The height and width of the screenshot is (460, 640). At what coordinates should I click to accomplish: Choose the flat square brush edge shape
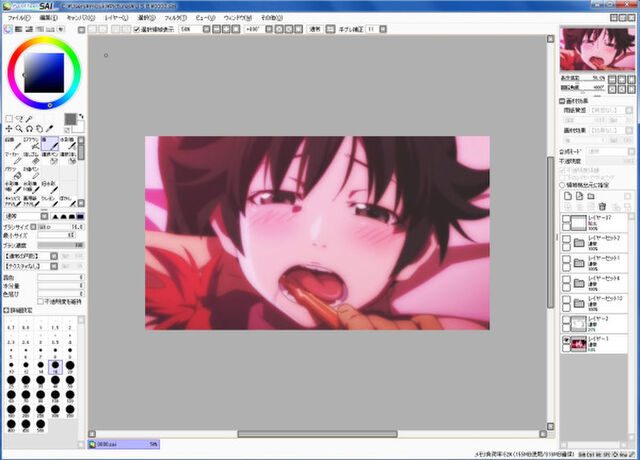coord(80,216)
